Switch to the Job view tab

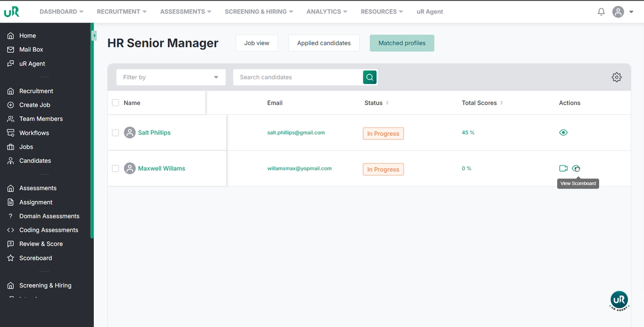257,43
